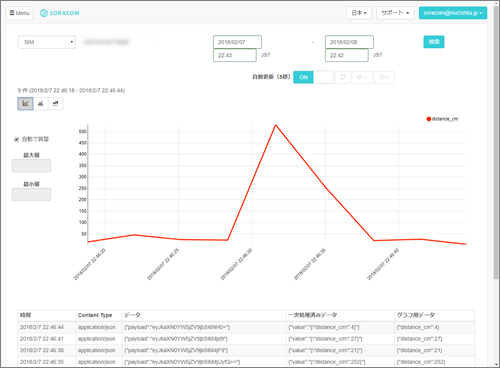The width and height of the screenshot is (500, 368).
Task: Click the refresh data icon button
Action: pos(343,77)
